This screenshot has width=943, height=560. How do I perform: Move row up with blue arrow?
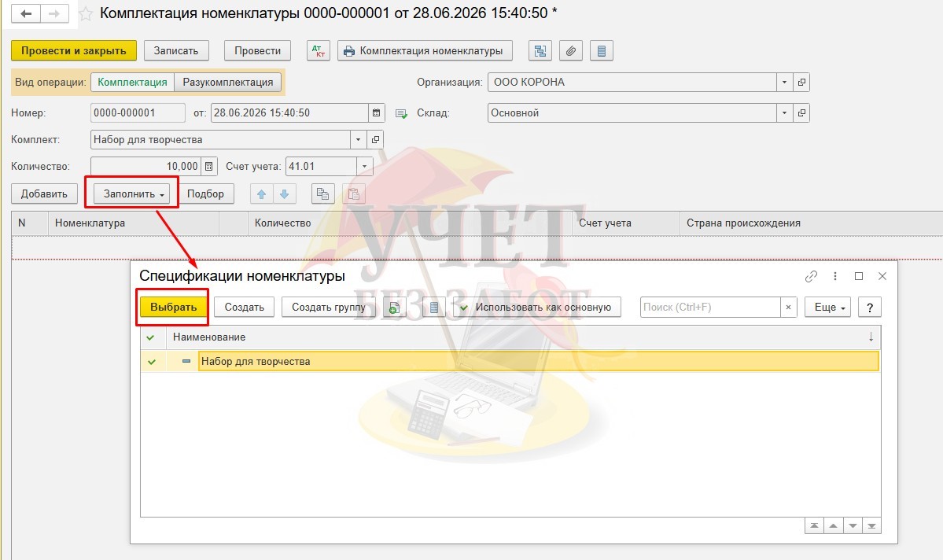(x=261, y=193)
